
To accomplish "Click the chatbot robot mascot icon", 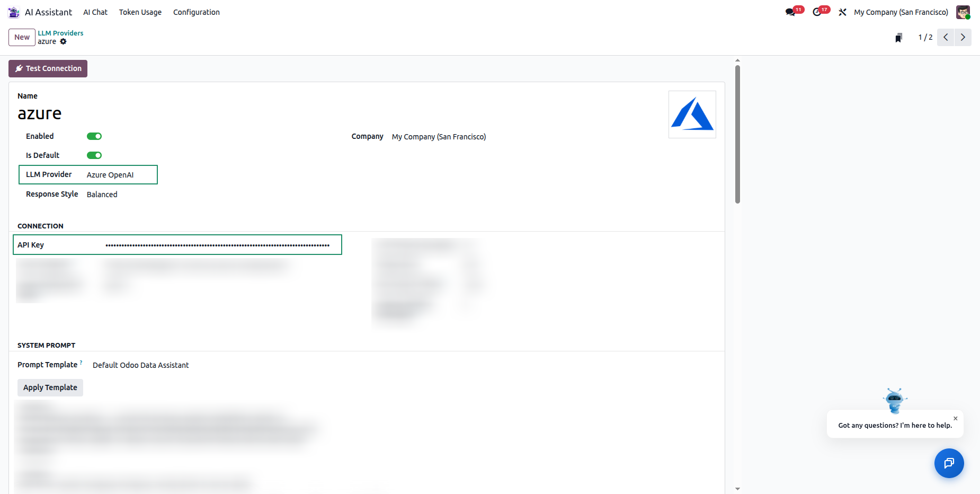I will [895, 401].
